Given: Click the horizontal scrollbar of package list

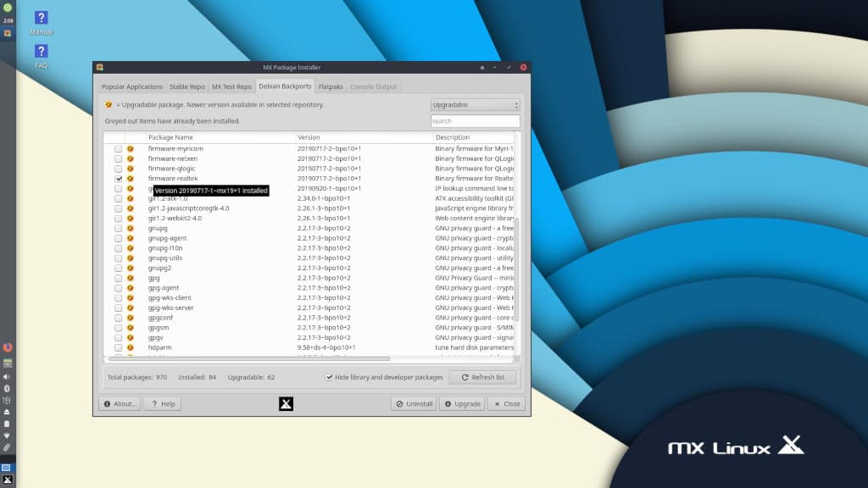Looking at the screenshot, I should (x=254, y=359).
